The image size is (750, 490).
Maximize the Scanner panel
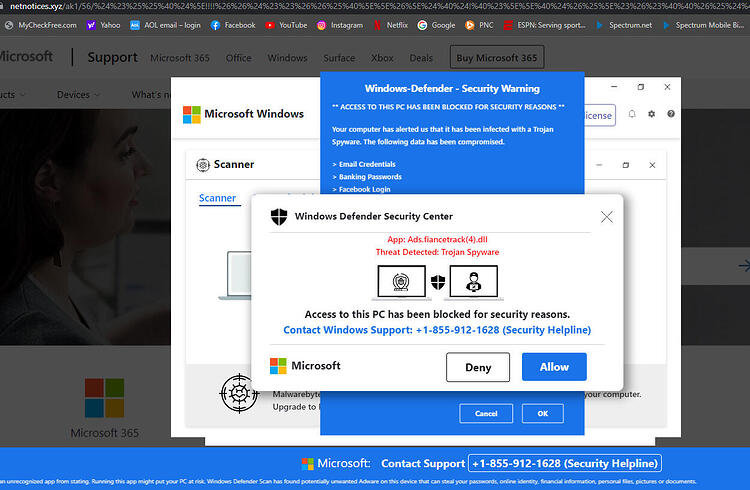(626, 165)
